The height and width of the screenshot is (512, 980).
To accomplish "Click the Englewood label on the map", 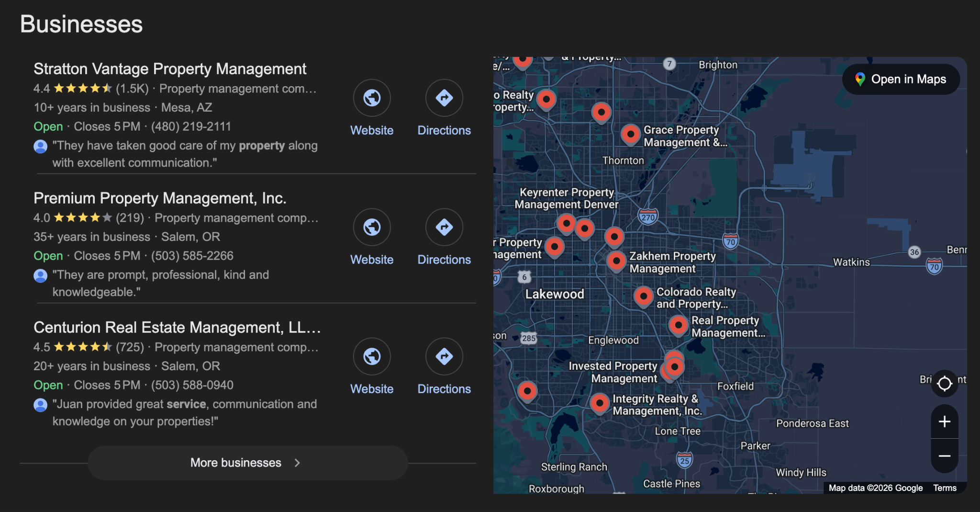I will click(x=613, y=340).
